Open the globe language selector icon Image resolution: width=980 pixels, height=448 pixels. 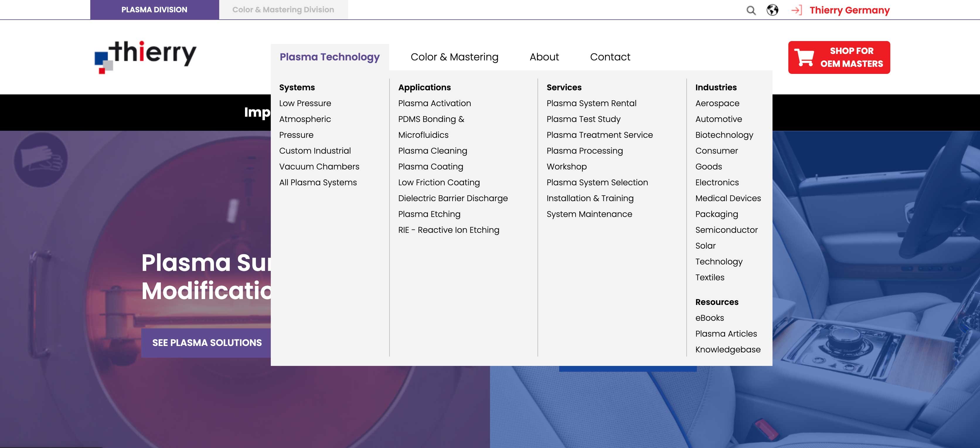(x=772, y=10)
